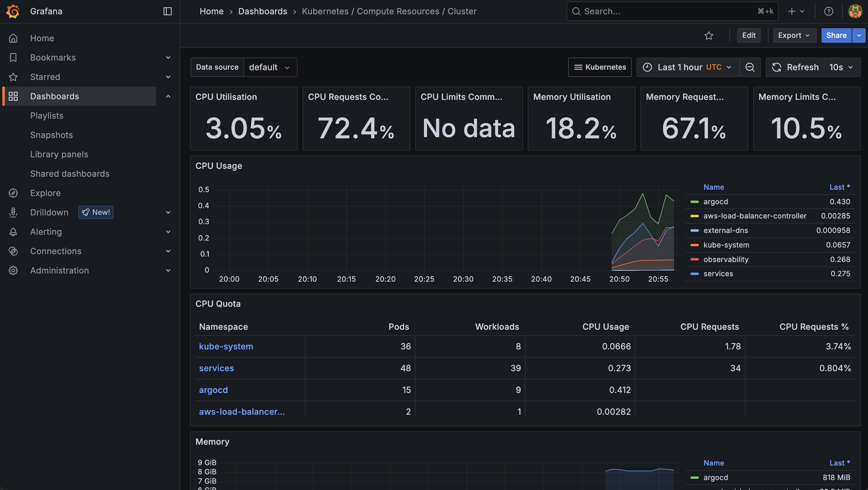Open the Last 1 hour time picker
The image size is (868, 490).
pyautogui.click(x=688, y=67)
